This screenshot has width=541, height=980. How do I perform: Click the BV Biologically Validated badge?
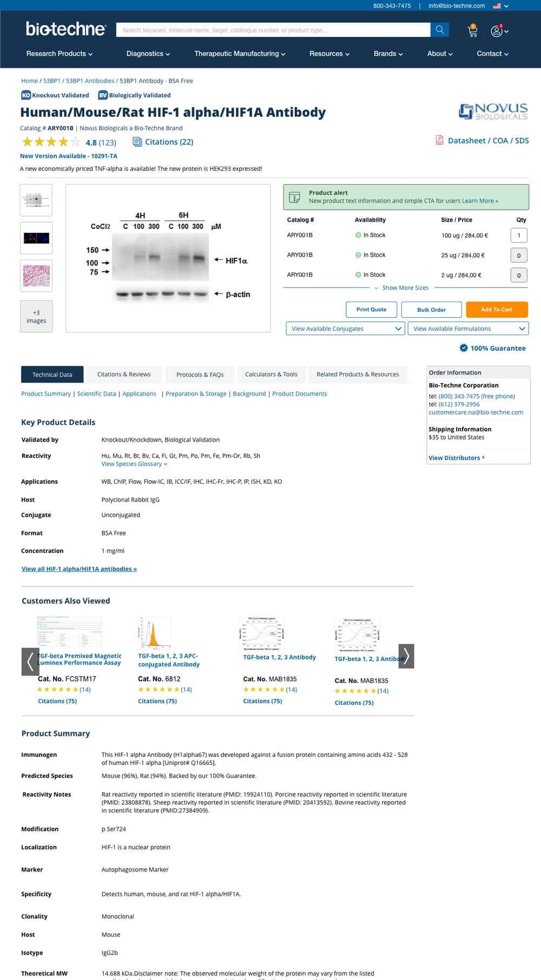pyautogui.click(x=134, y=95)
